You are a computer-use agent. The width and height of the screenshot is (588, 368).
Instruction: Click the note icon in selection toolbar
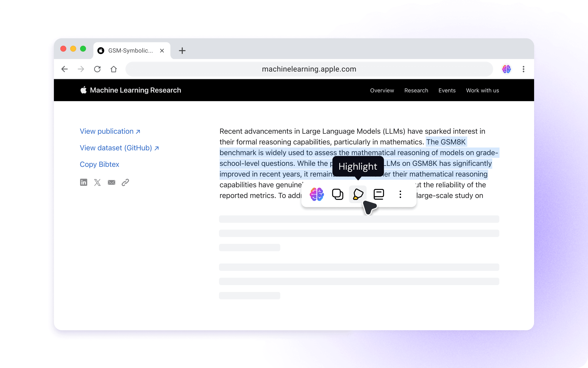point(379,194)
